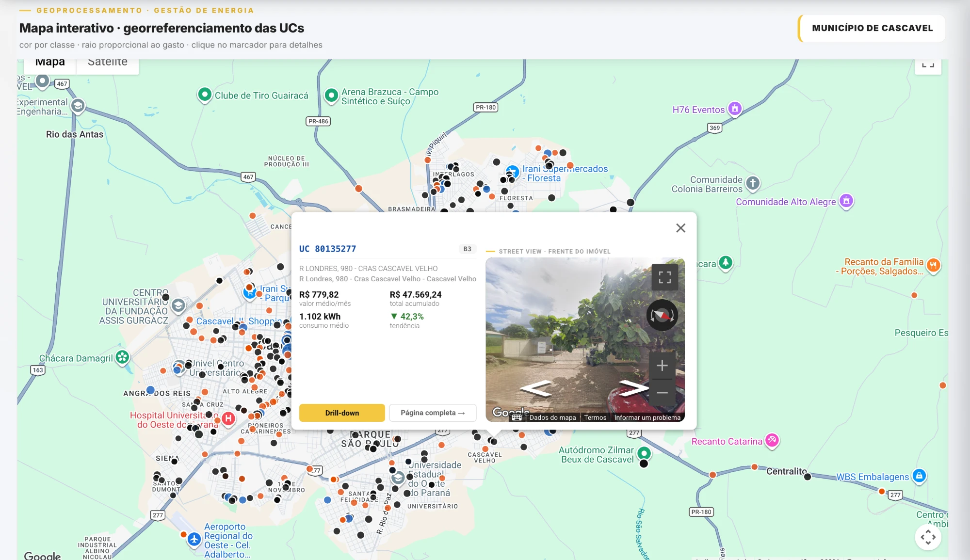Image resolution: width=970 pixels, height=560 pixels.
Task: Select Centro Universitário Assis Gurgacz marker
Action: click(178, 305)
